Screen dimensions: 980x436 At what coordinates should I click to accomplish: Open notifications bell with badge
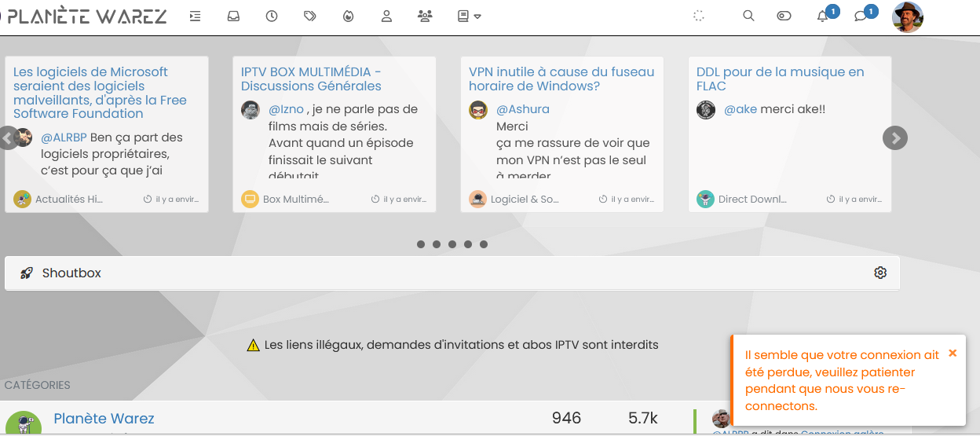click(x=823, y=16)
